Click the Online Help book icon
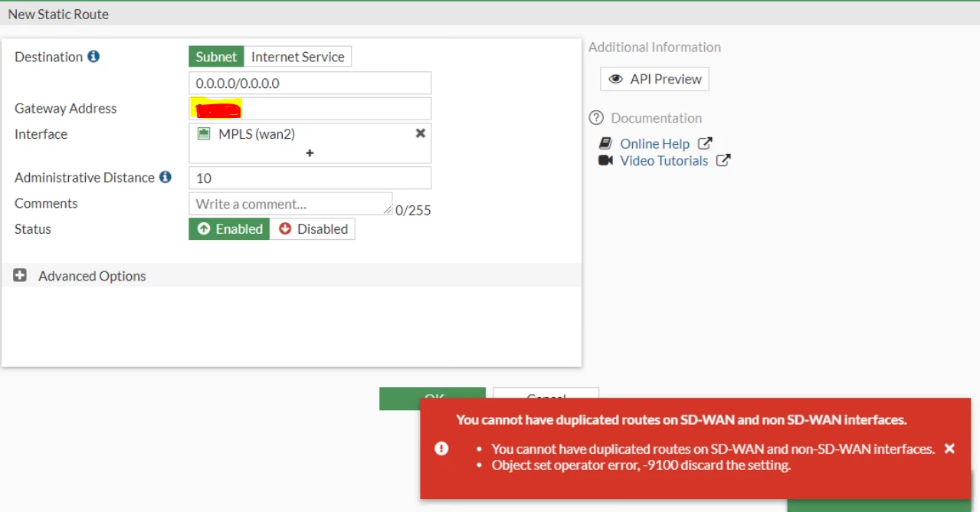 pyautogui.click(x=605, y=143)
